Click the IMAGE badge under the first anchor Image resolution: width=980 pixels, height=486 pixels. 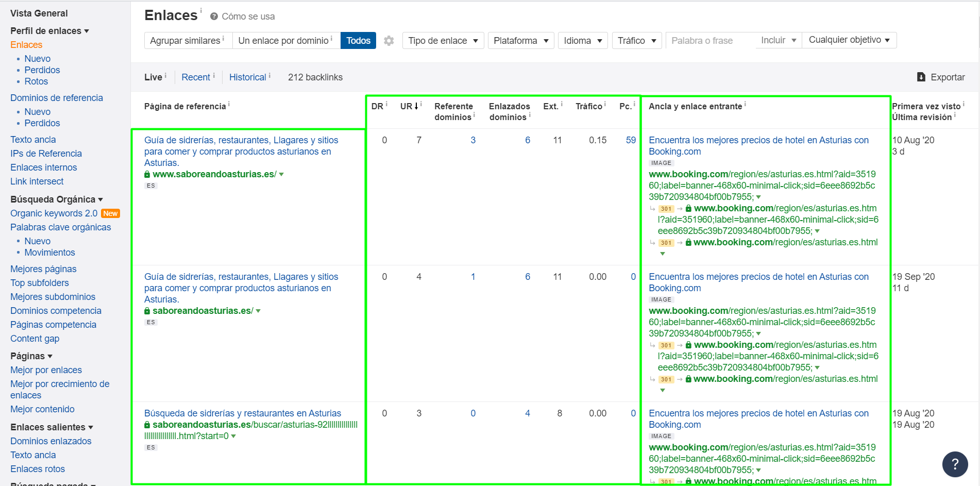coord(661,163)
